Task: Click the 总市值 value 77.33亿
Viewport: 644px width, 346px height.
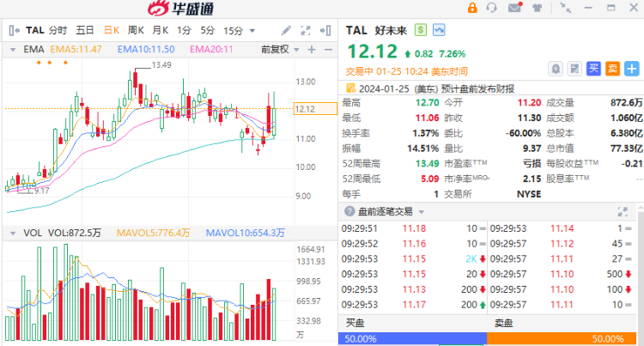Action: 626,149
